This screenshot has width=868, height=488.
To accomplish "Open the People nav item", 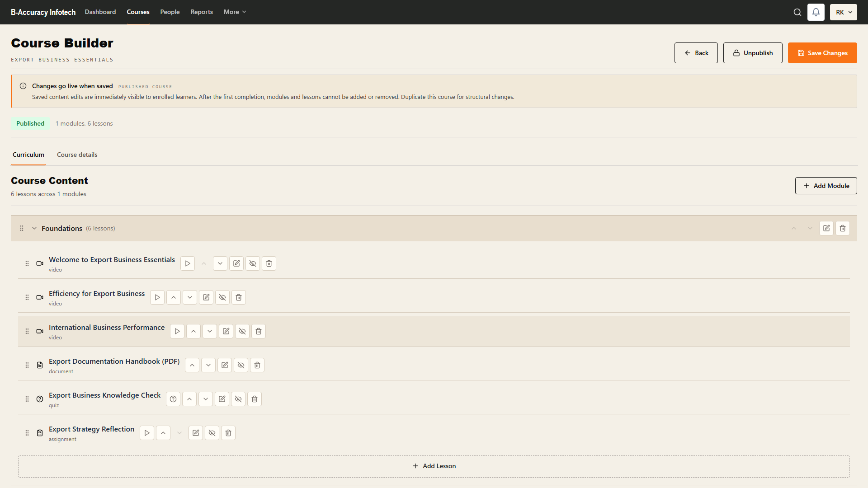I will click(x=170, y=12).
